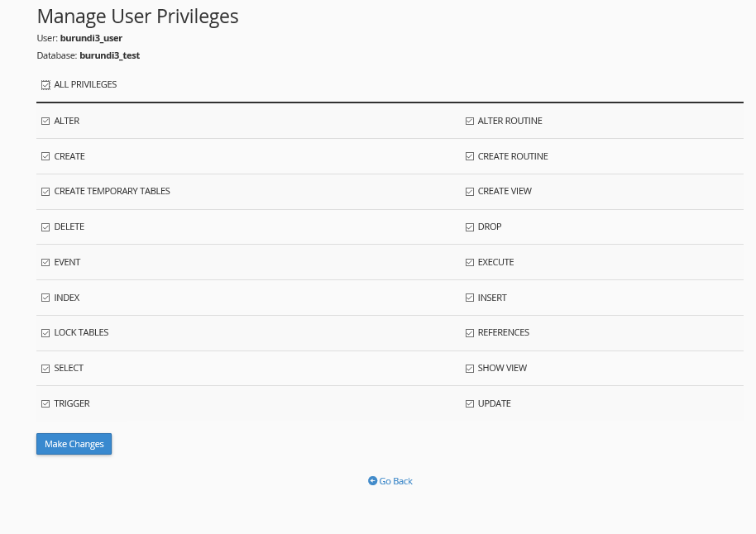Disable the SELECT privilege

[45, 368]
